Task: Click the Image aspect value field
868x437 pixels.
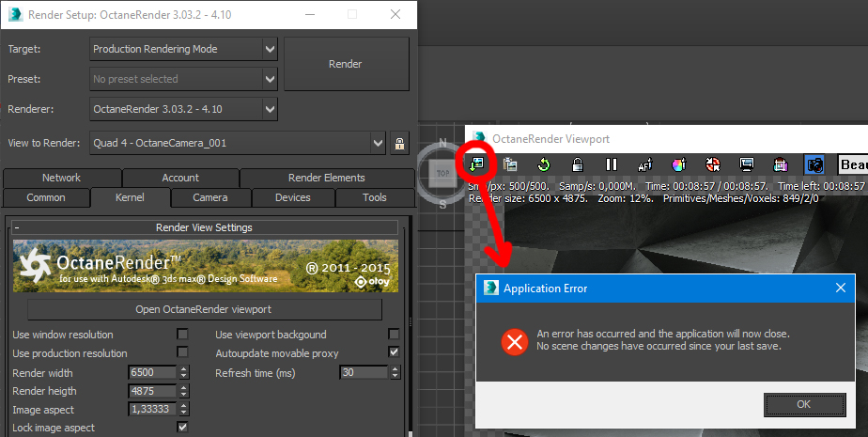Action: pos(152,410)
